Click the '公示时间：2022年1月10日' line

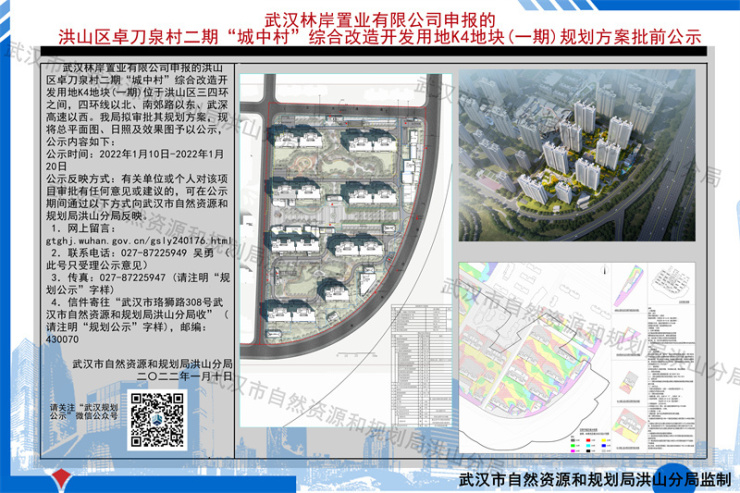[135, 154]
